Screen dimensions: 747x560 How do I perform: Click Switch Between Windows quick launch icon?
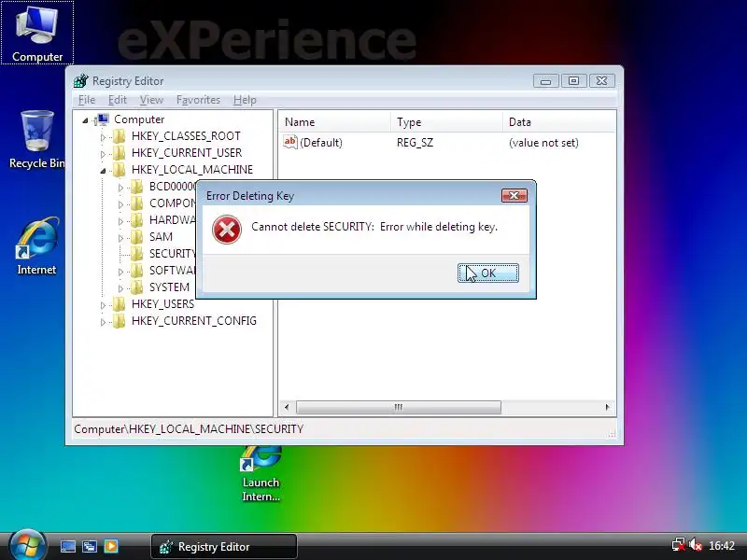90,546
